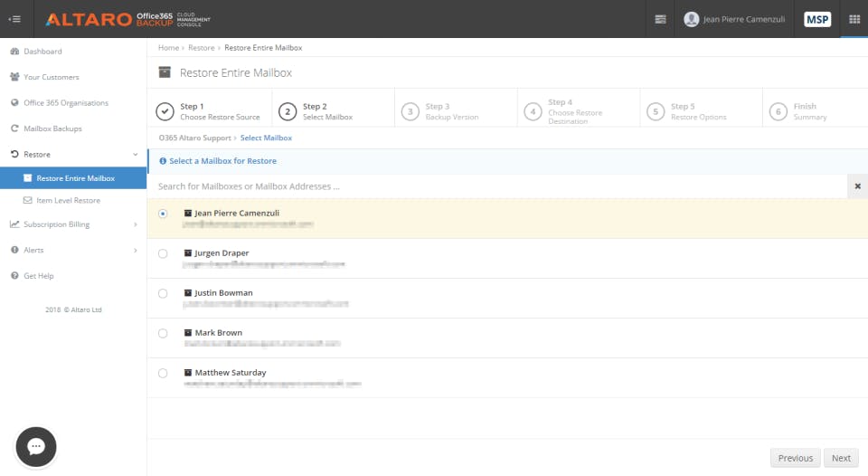Expand the Alerts chevron
The width and height of the screenshot is (868, 476).
[136, 250]
